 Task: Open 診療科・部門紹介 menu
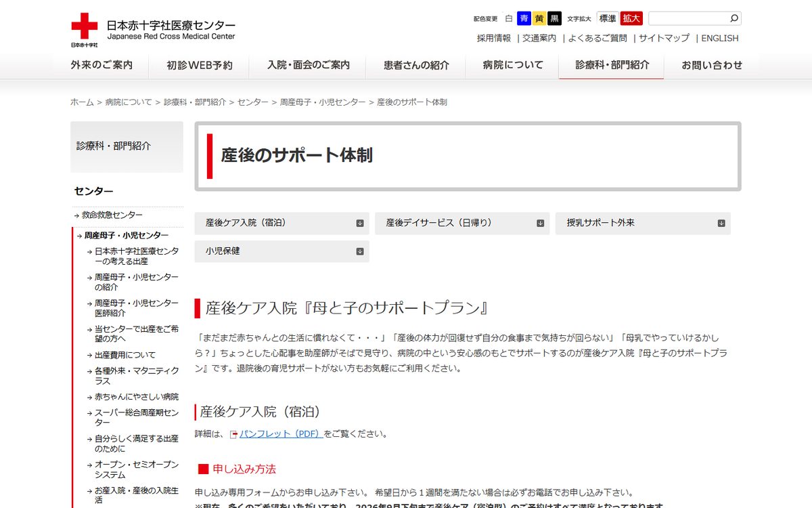612,65
